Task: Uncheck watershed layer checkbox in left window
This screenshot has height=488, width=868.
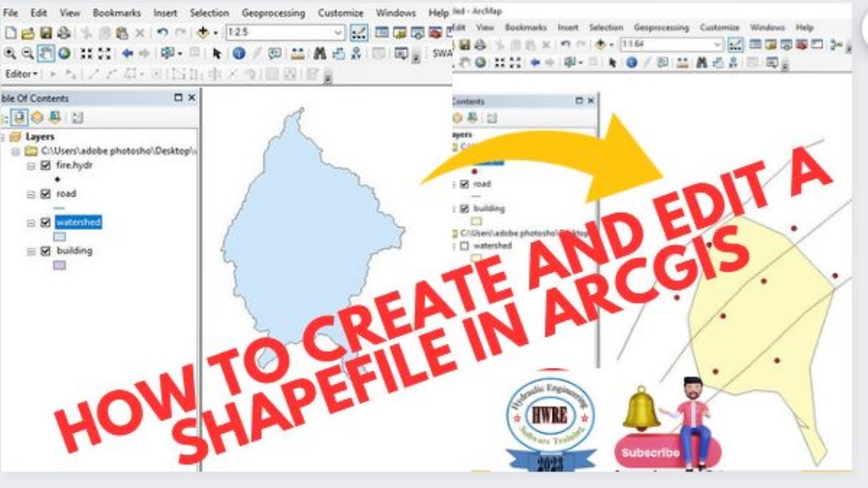Action: 45,222
